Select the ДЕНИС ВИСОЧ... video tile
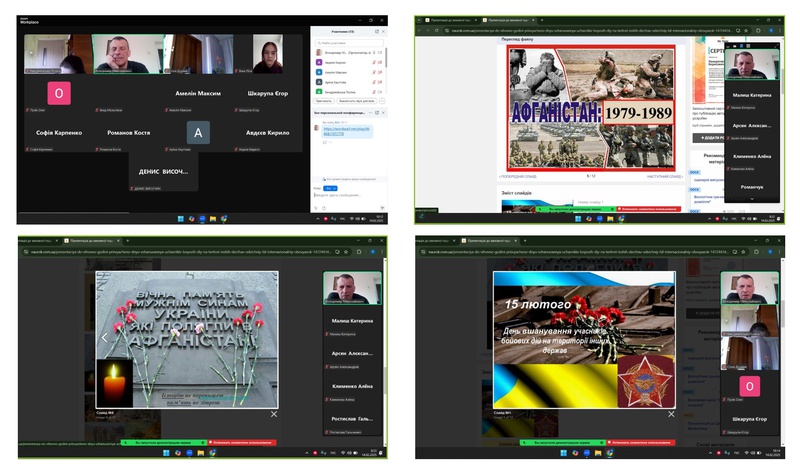The image size is (800, 470). tap(163, 172)
